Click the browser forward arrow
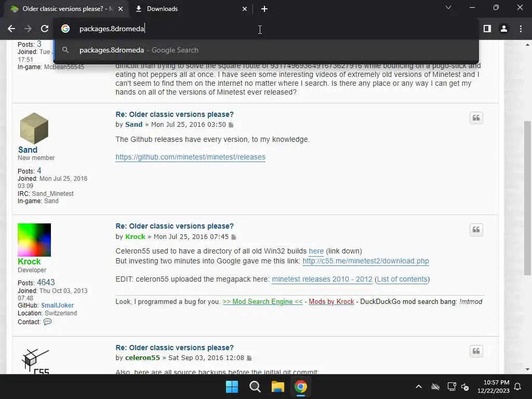532x399 pixels. 28,29
